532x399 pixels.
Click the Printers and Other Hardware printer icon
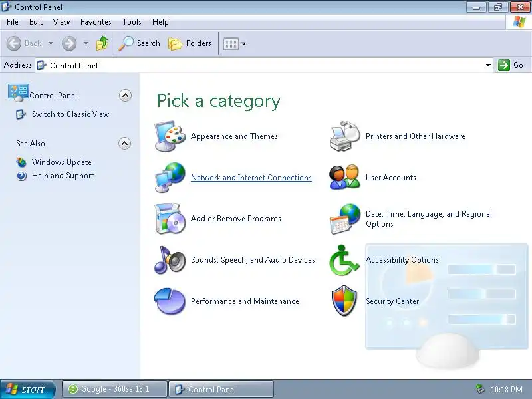(x=344, y=136)
